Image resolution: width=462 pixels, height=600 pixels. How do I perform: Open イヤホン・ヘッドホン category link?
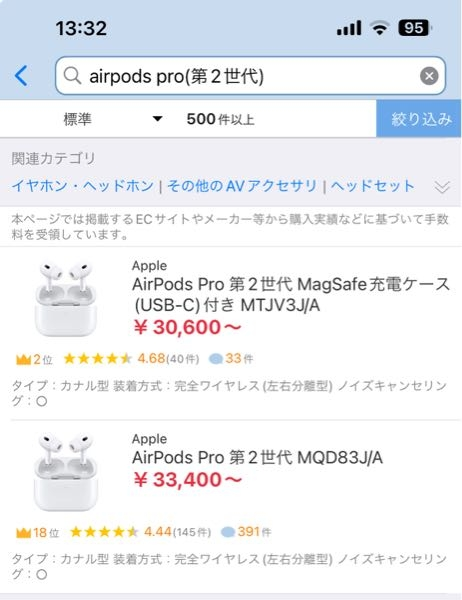tap(83, 186)
